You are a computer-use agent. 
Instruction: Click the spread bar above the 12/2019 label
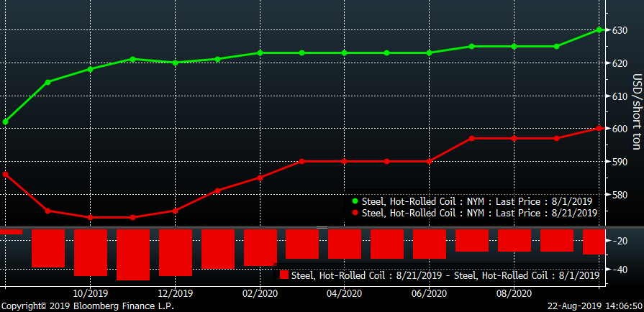pyautogui.click(x=176, y=252)
